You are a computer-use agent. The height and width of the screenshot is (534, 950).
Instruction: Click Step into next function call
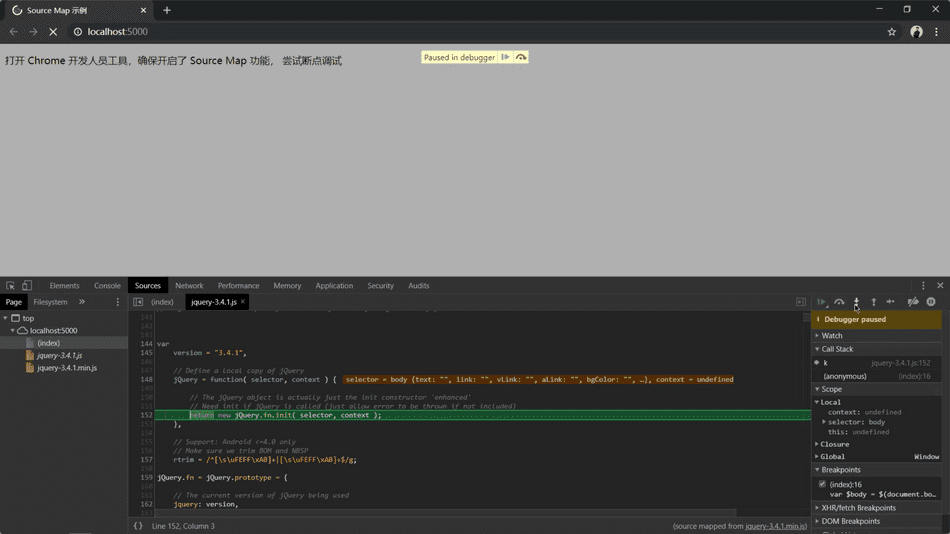coord(856,302)
